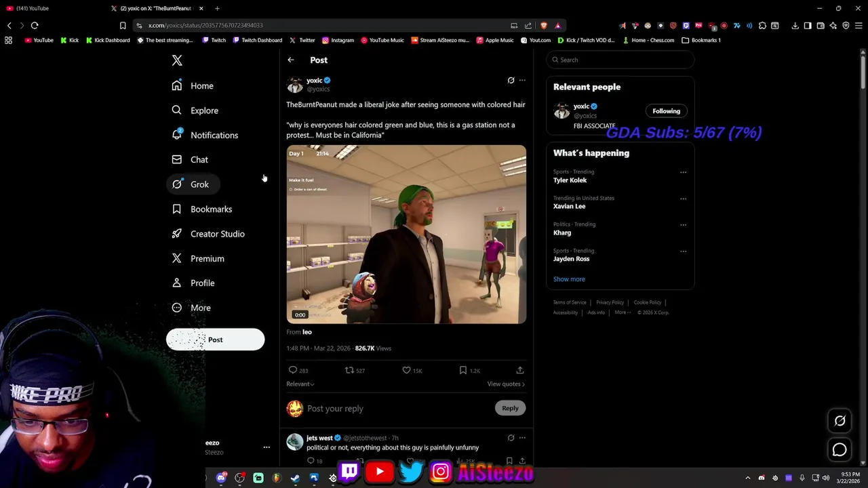
Task: Like the post with 15K likes
Action: coord(406,370)
